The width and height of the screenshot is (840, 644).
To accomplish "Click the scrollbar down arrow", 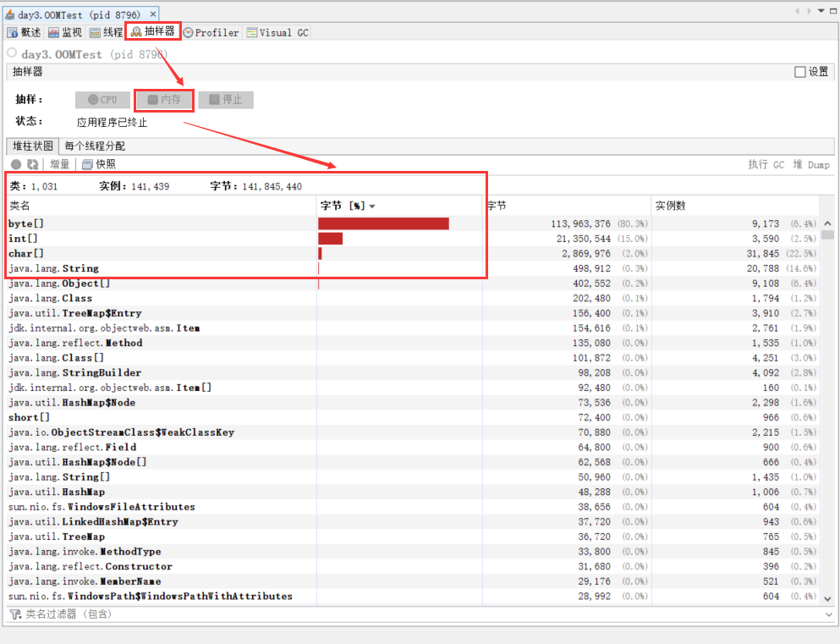I will [827, 598].
